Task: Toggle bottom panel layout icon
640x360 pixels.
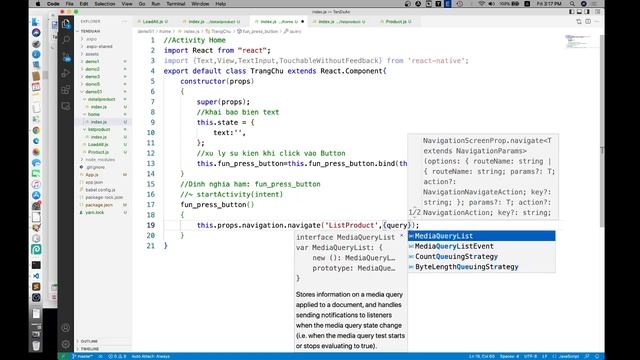Action: [579, 12]
